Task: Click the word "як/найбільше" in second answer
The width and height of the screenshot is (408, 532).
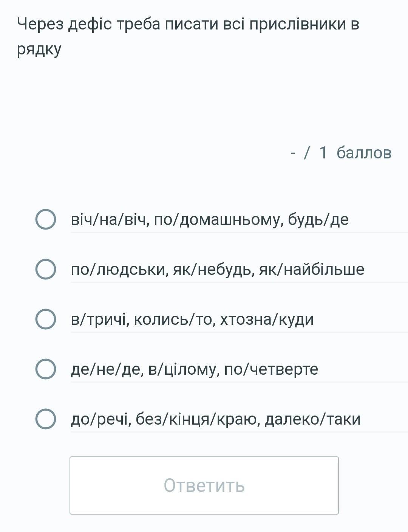Action: click(312, 270)
